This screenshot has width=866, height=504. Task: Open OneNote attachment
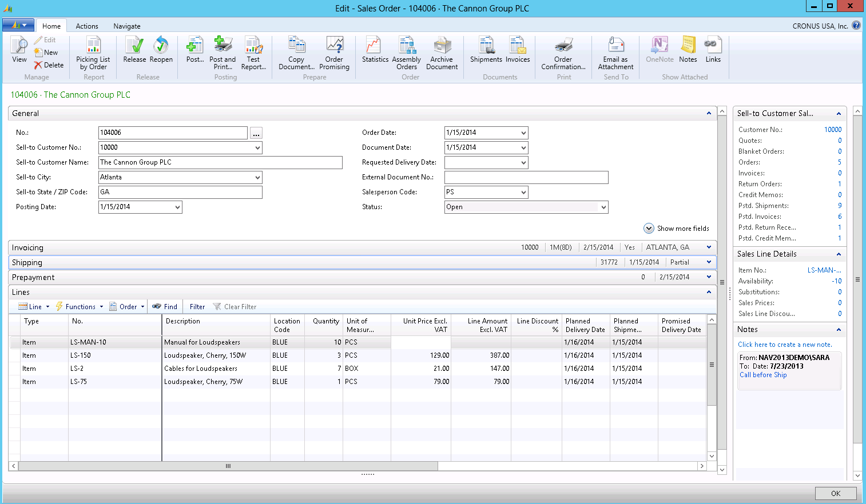[x=660, y=50]
